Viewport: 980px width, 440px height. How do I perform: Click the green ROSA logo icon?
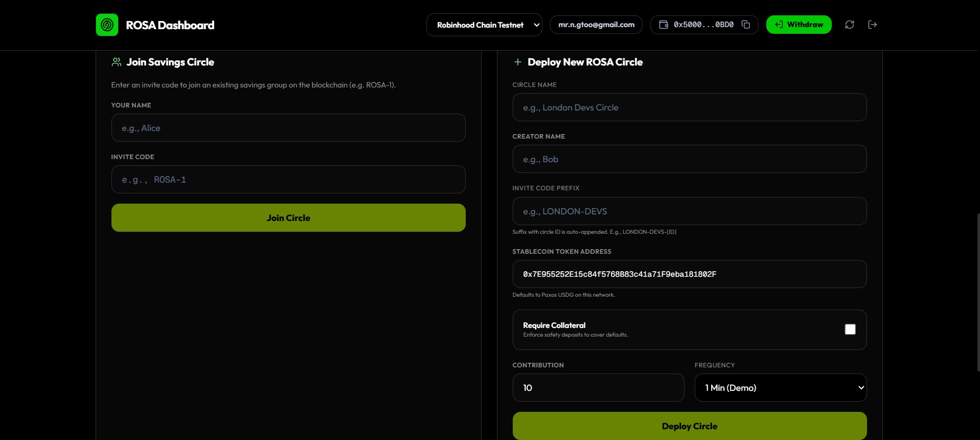[x=107, y=25]
